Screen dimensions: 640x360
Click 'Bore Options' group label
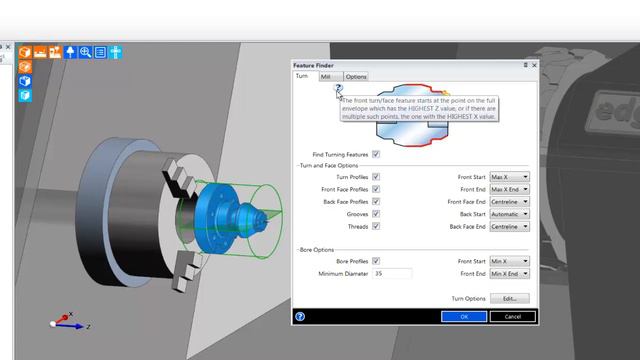coord(317,249)
